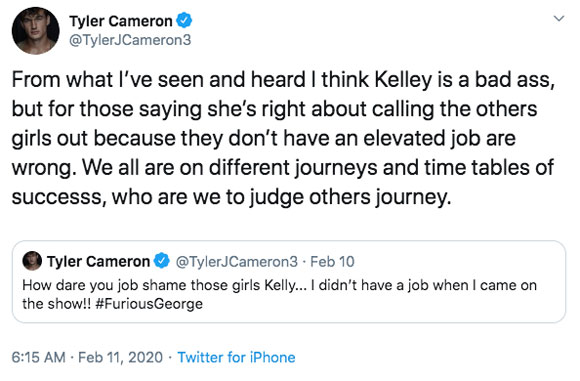Click the Feb 11, 2020 date stamp
Screen dimensions: 580x381
tap(121, 357)
